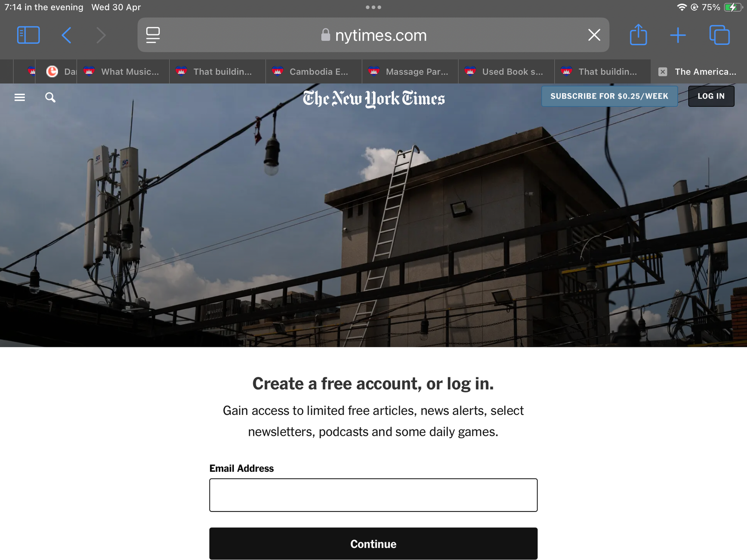Switch to the What Music... tab
This screenshot has height=560, width=747.
pos(123,71)
